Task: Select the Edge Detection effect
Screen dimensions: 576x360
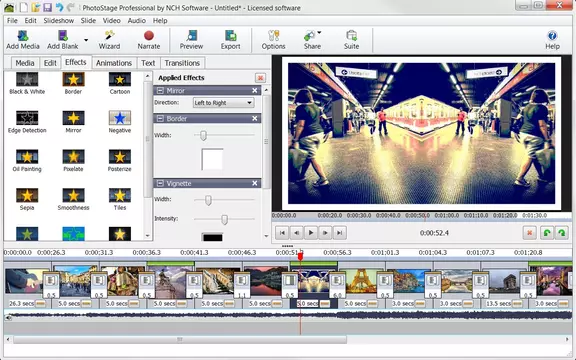Action: pos(27,122)
